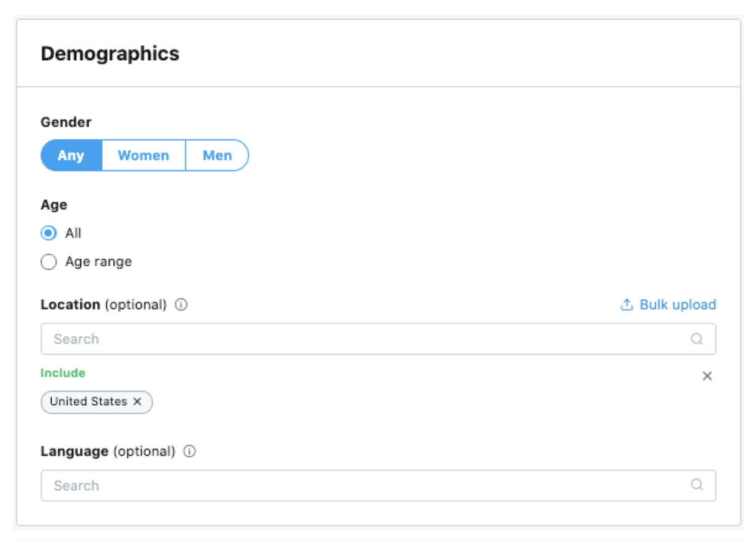This screenshot has width=756, height=541.
Task: Choose Women in the Gender selector
Action: tap(143, 155)
